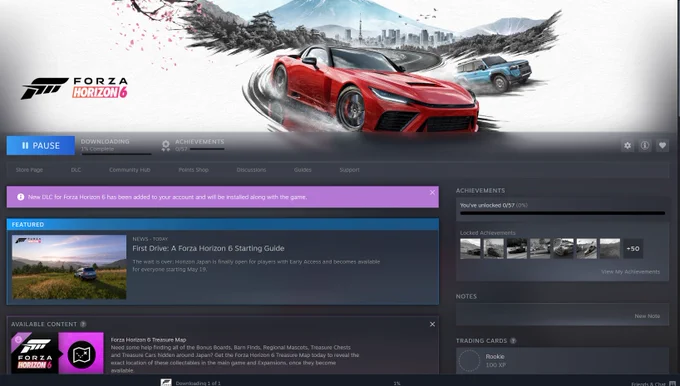Open Friends & Chat
This screenshot has width=680, height=386.
pyautogui.click(x=648, y=383)
